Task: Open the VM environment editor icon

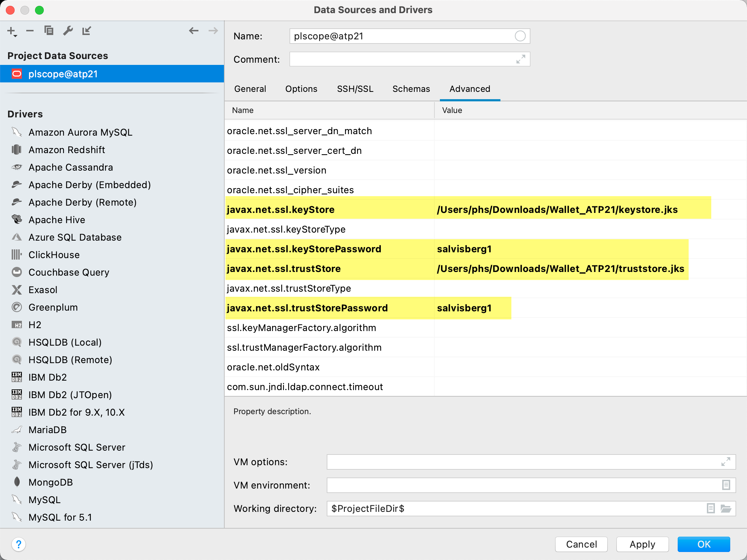Action: [726, 485]
